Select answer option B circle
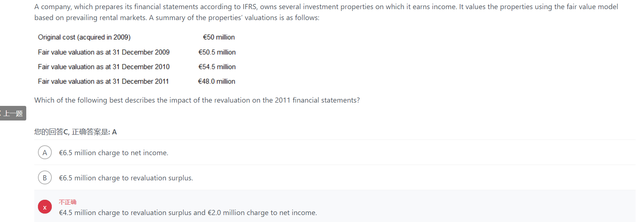This screenshot has height=222, width=644. tap(45, 178)
